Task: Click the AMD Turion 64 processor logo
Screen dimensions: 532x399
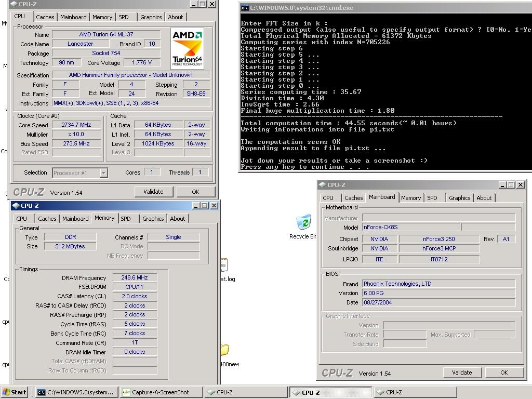Action: click(187, 48)
